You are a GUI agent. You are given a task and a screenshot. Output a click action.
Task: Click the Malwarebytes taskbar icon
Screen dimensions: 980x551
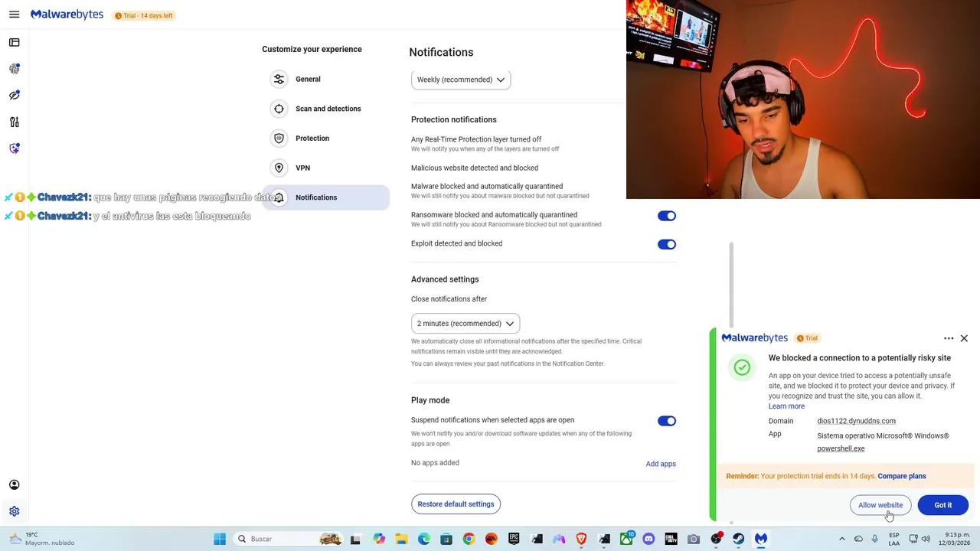[761, 539]
